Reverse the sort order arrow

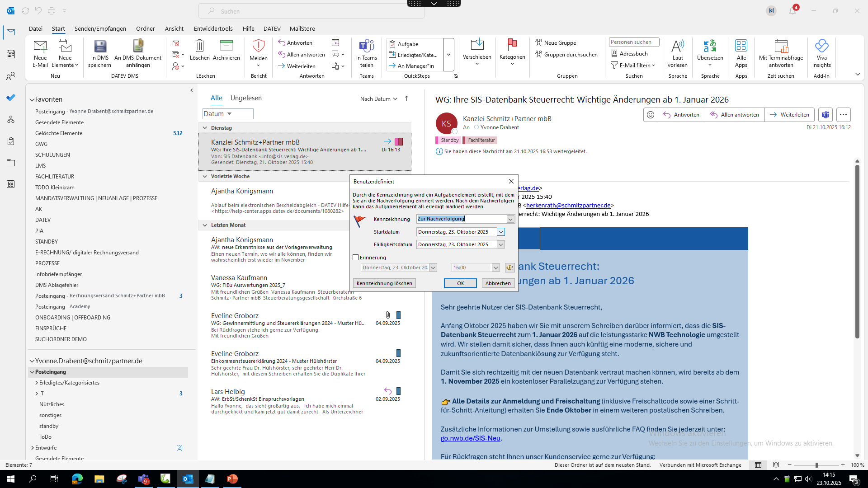tap(406, 99)
